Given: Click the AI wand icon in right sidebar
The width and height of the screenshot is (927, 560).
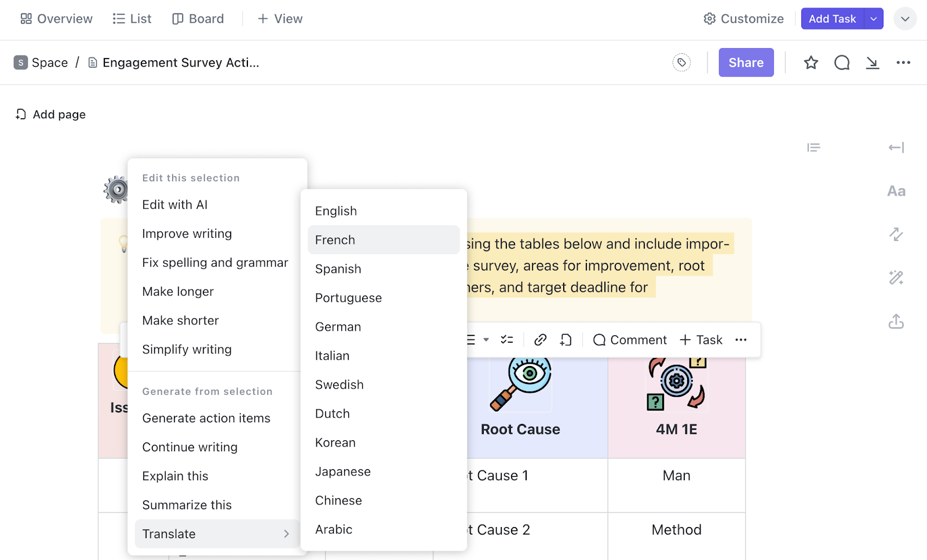Looking at the screenshot, I should click(x=896, y=278).
